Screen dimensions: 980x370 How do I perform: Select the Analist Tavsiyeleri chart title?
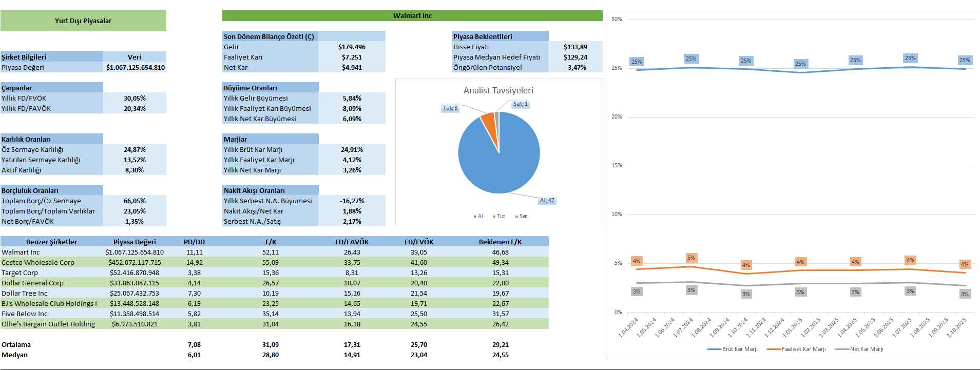pyautogui.click(x=498, y=90)
